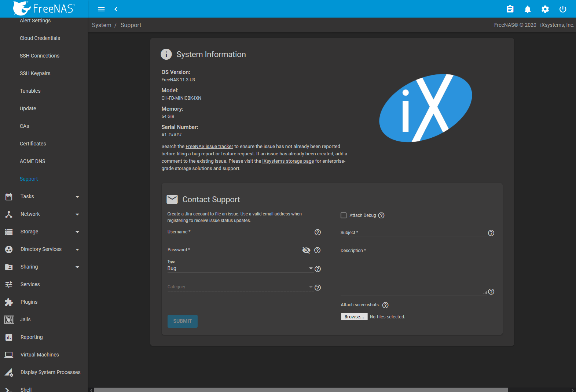Open the task manager clipboard icon
The width and height of the screenshot is (576, 392).
510,9
